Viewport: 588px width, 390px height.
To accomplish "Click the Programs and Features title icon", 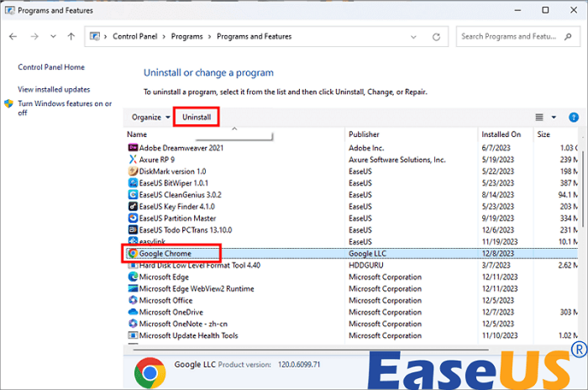I will (9, 10).
